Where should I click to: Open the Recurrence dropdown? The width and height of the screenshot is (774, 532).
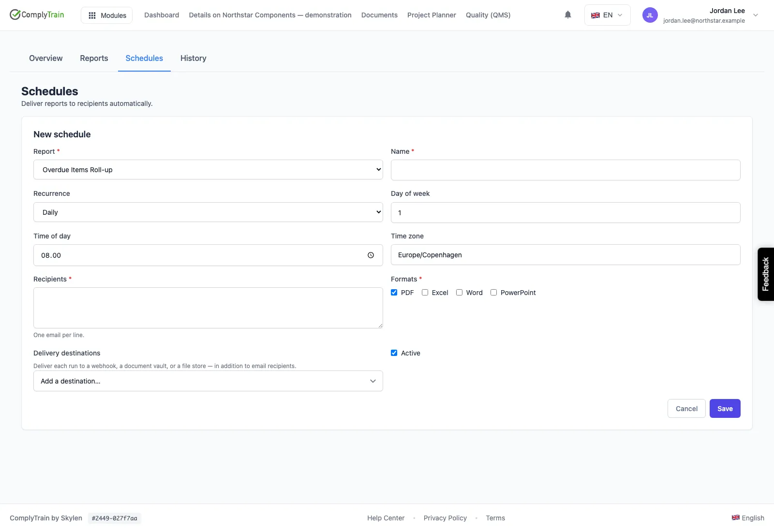coord(208,212)
